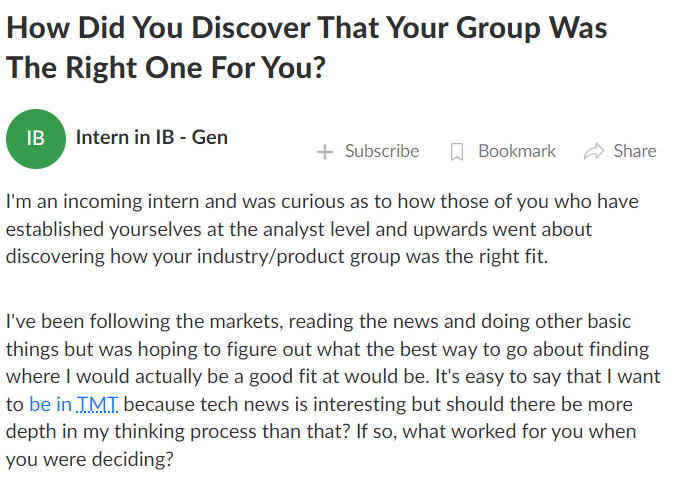
Task: Click the line starting 'where I would actually'
Action: [333, 377]
